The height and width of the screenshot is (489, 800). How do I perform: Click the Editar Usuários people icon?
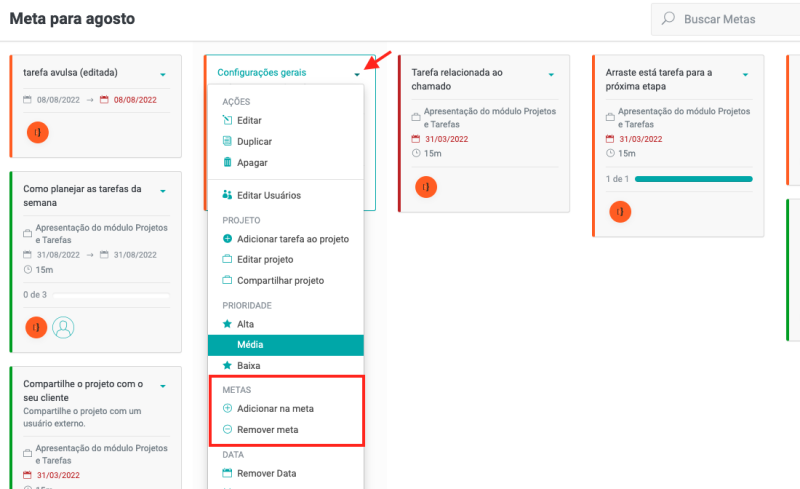point(228,195)
